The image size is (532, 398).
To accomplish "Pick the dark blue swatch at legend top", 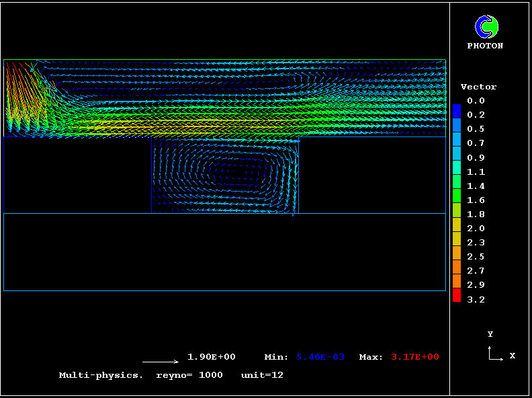I will point(456,110).
